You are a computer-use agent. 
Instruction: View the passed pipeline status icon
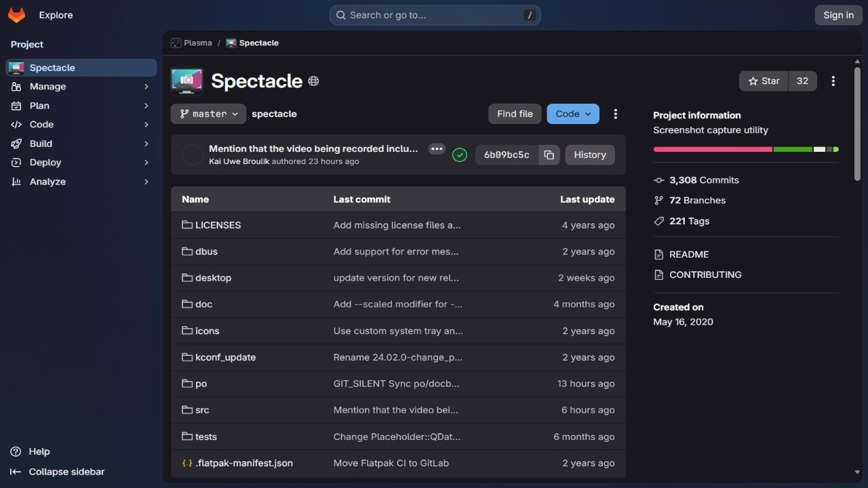pos(460,155)
